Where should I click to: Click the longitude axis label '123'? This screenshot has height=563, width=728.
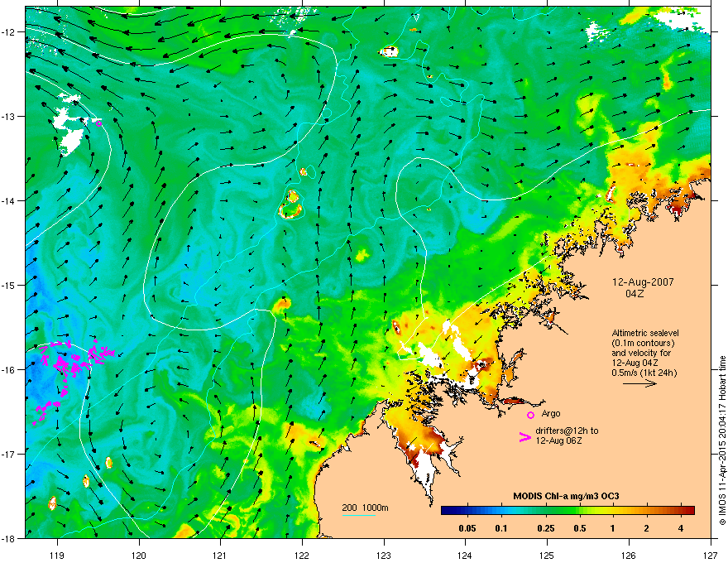[384, 555]
